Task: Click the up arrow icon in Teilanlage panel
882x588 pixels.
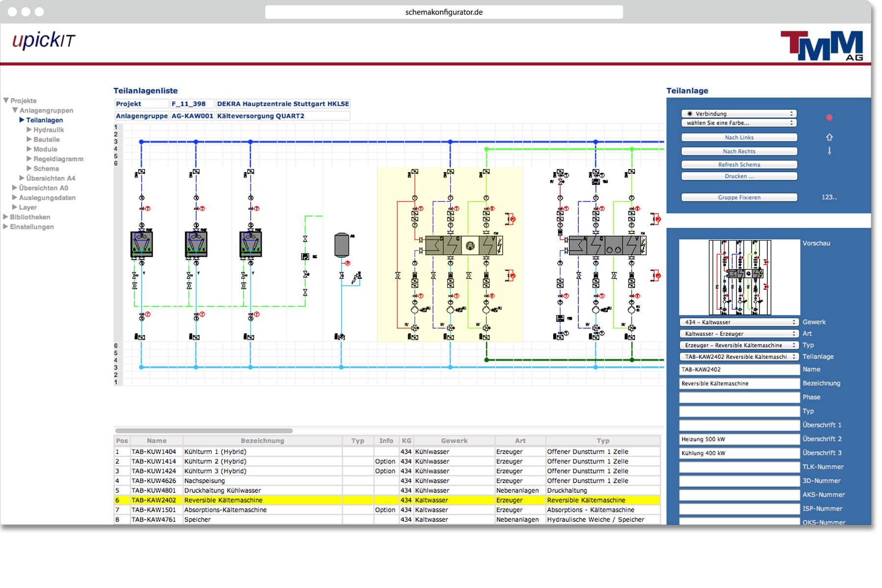Action: click(x=829, y=137)
